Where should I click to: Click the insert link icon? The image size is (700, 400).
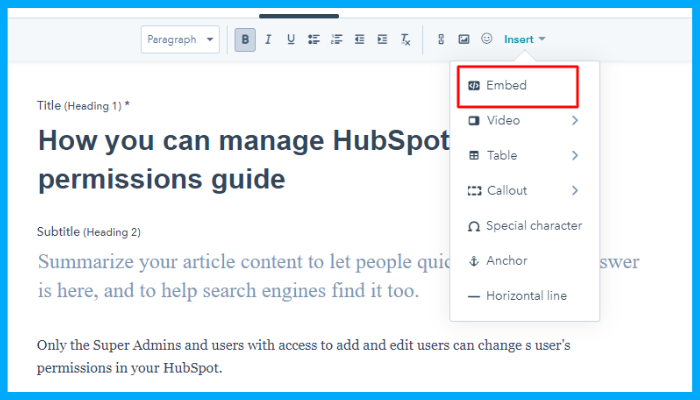pos(441,40)
